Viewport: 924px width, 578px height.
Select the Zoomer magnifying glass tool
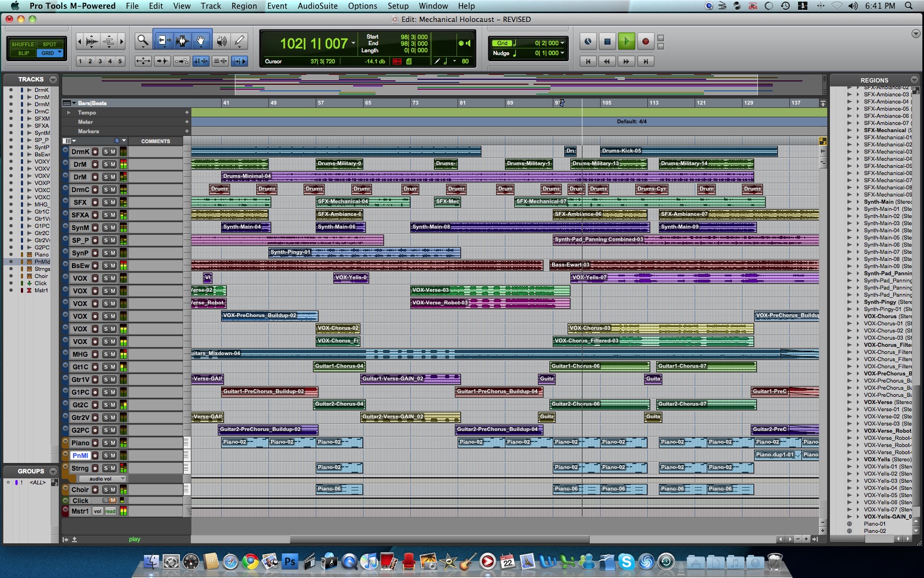pos(143,41)
